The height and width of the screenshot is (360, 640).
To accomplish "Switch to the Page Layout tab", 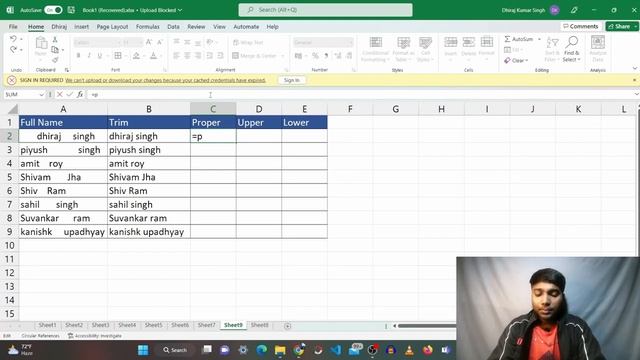I will [112, 27].
